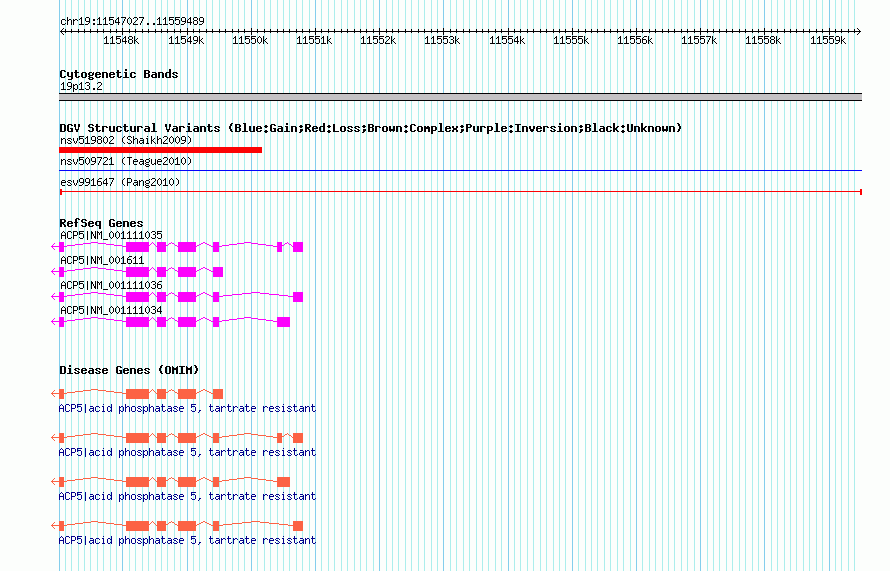Select the red esv991647 loss variant line
Viewport: 890px width, 571px height.
(460, 192)
